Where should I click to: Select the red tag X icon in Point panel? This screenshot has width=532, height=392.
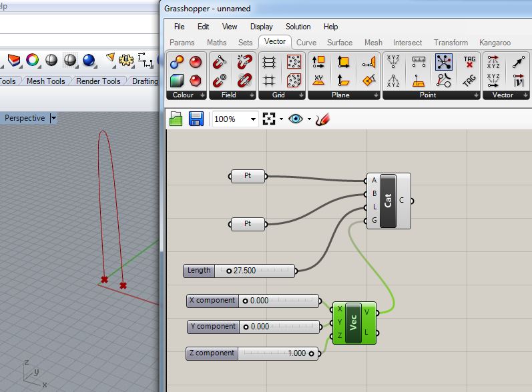coord(469,62)
